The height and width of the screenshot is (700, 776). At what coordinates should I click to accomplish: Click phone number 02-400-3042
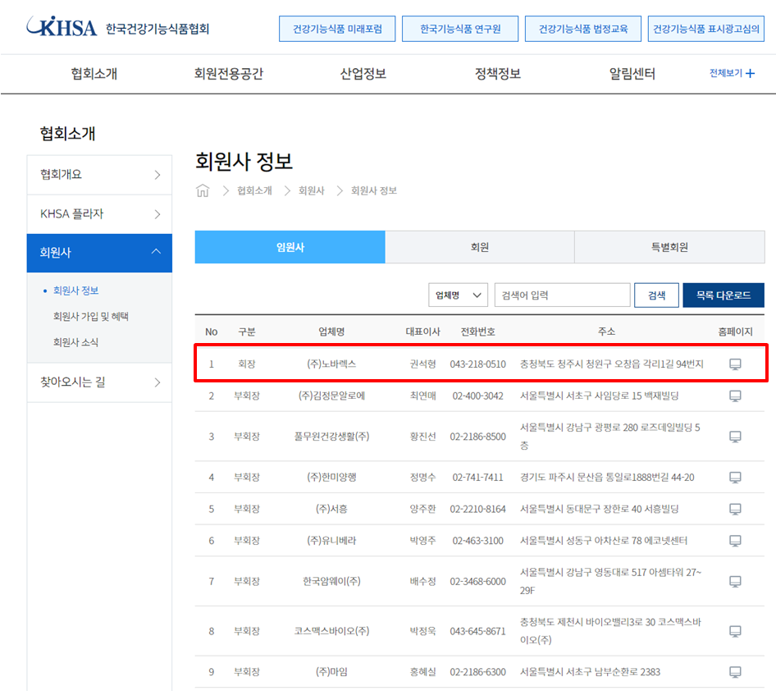[x=477, y=396]
